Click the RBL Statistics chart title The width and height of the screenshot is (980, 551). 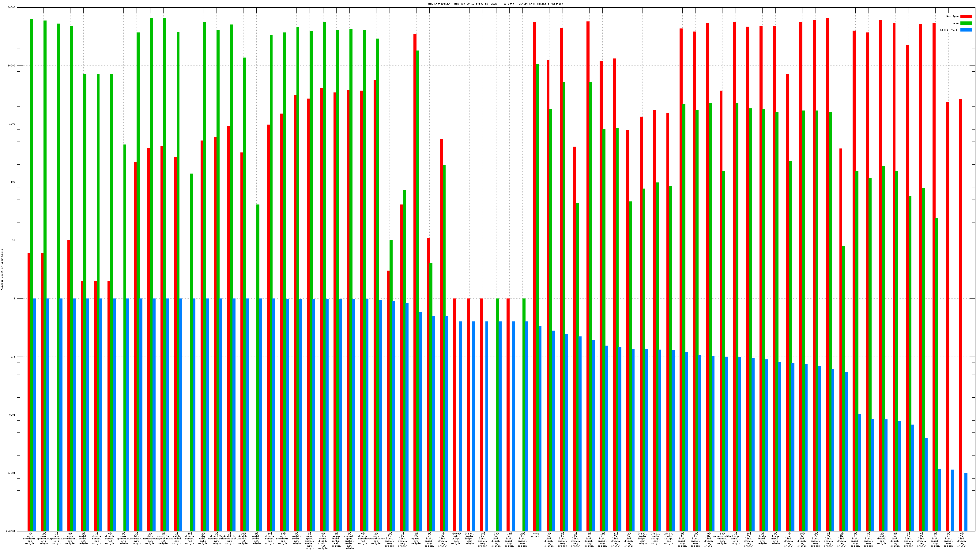click(x=495, y=4)
